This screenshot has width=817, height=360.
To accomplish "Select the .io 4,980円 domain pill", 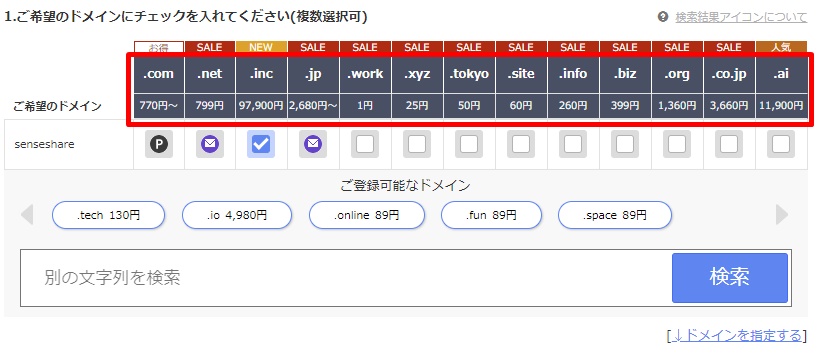I will (237, 215).
